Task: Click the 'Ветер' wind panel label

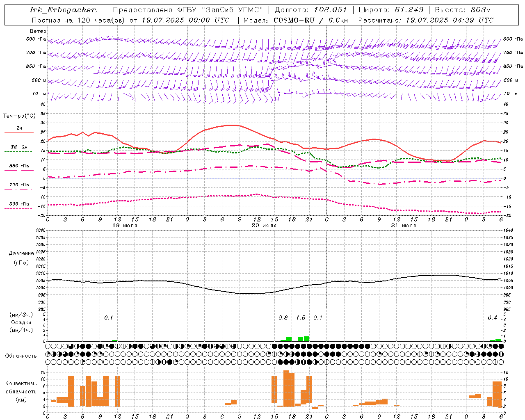Action: pyautogui.click(x=38, y=31)
